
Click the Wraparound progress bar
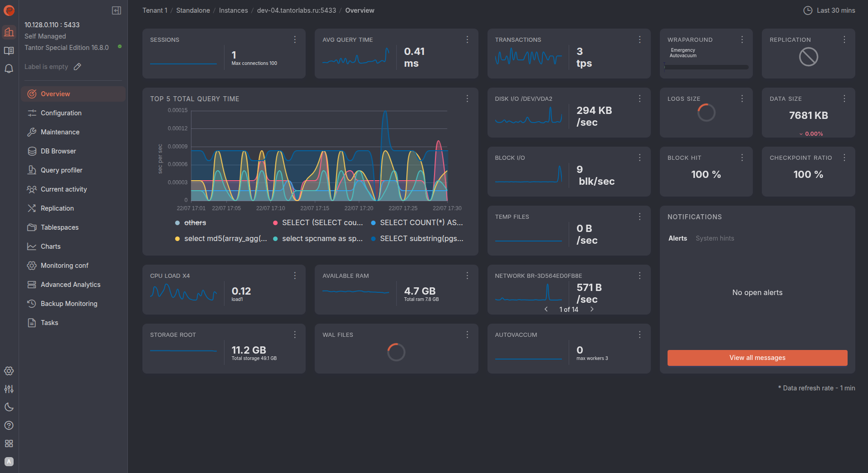coord(706,67)
